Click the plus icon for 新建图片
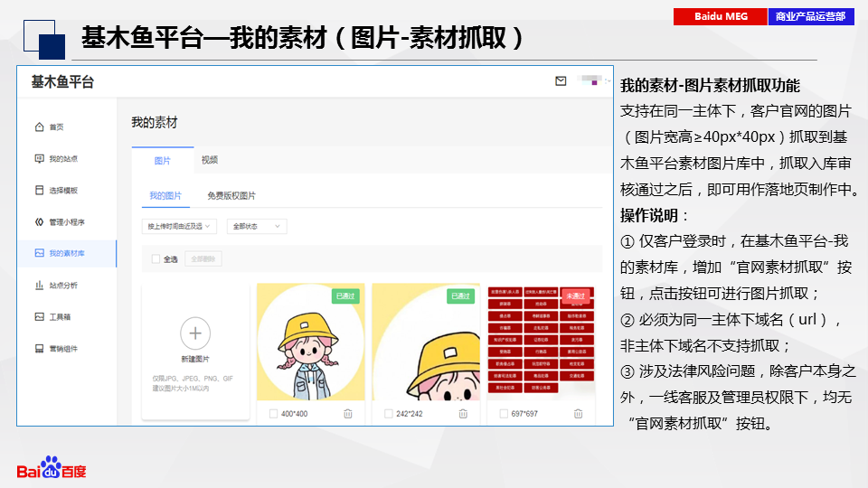 [195, 333]
